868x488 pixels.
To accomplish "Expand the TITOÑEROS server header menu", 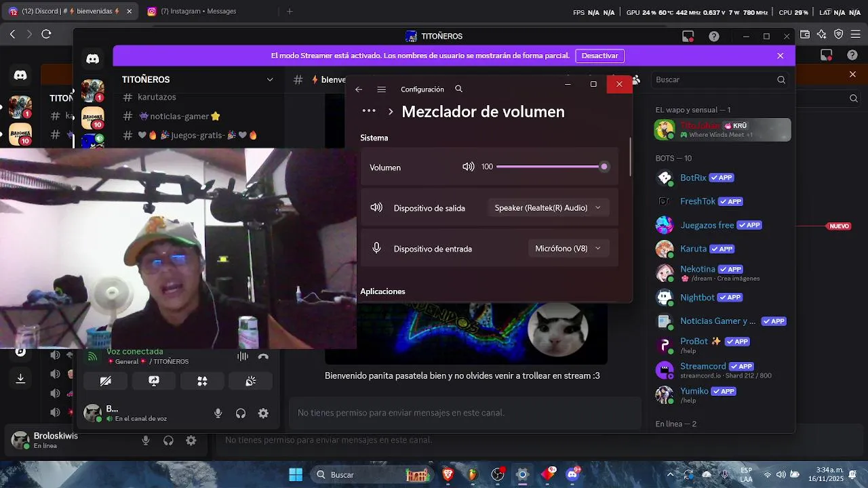I will [x=197, y=79].
